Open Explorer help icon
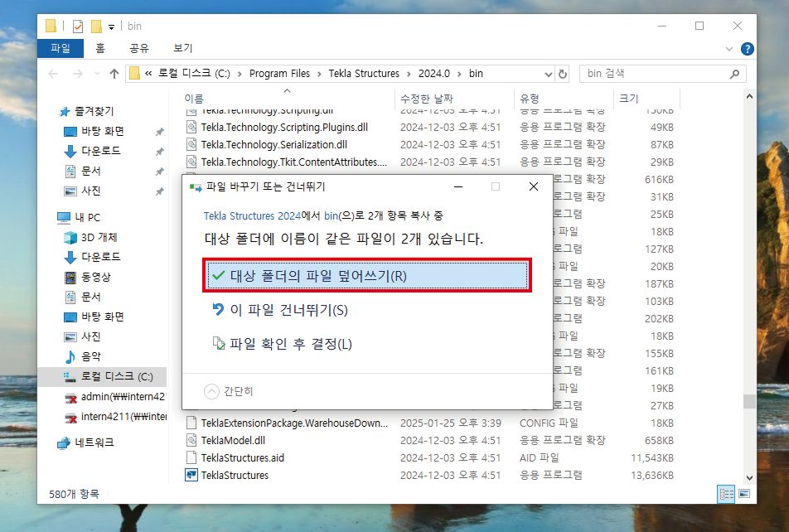This screenshot has width=789, height=532. point(748,49)
